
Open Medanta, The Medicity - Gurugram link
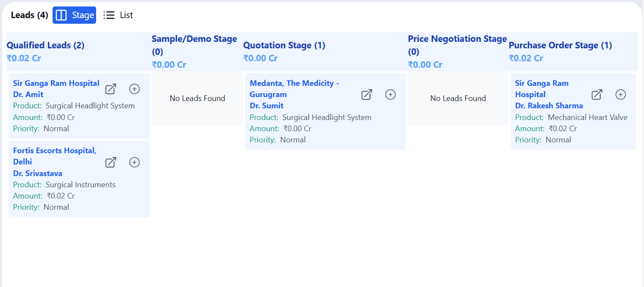pyautogui.click(x=294, y=83)
